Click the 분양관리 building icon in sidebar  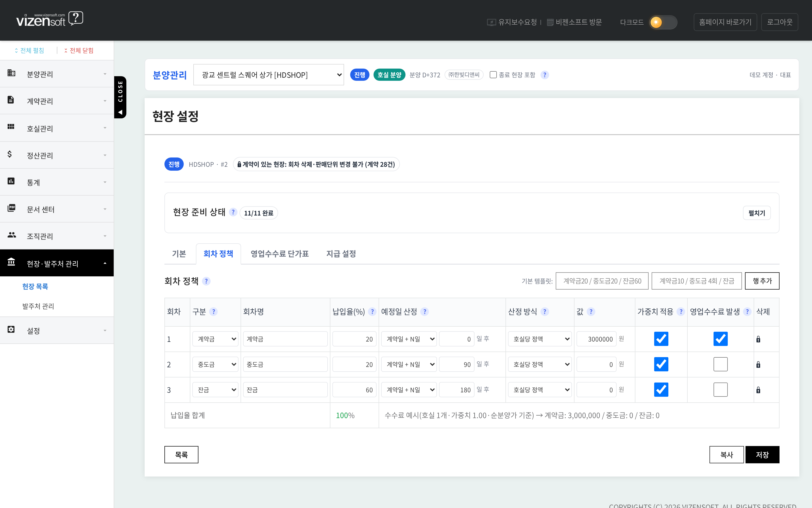pos(11,73)
